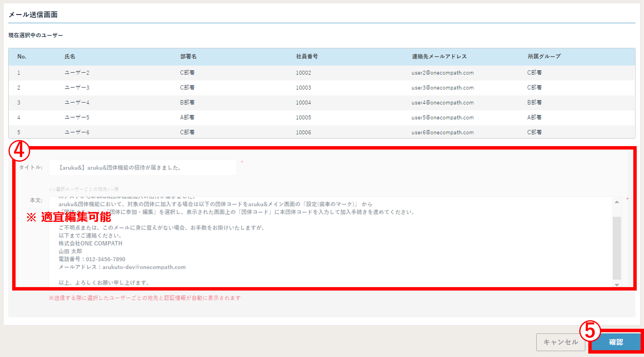Click email user5@onecompath.com in table

pos(442,118)
